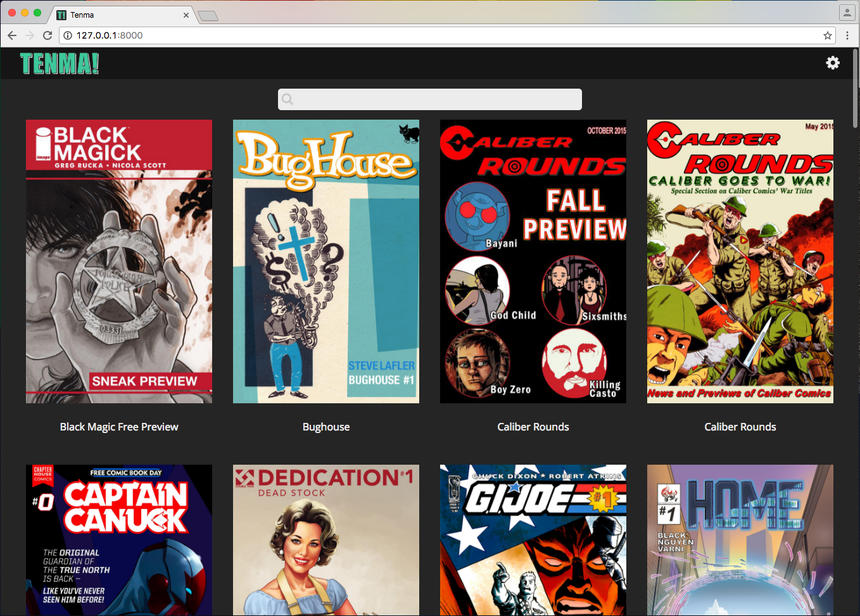Click the search magnifier icon
Image resolution: width=860 pixels, height=616 pixels.
[288, 99]
